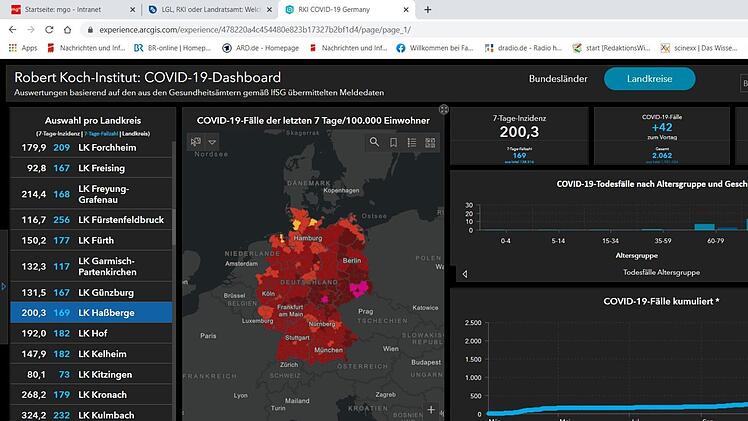The image size is (748, 421).
Task: Open the BR-online bookmark
Action: click(172, 48)
